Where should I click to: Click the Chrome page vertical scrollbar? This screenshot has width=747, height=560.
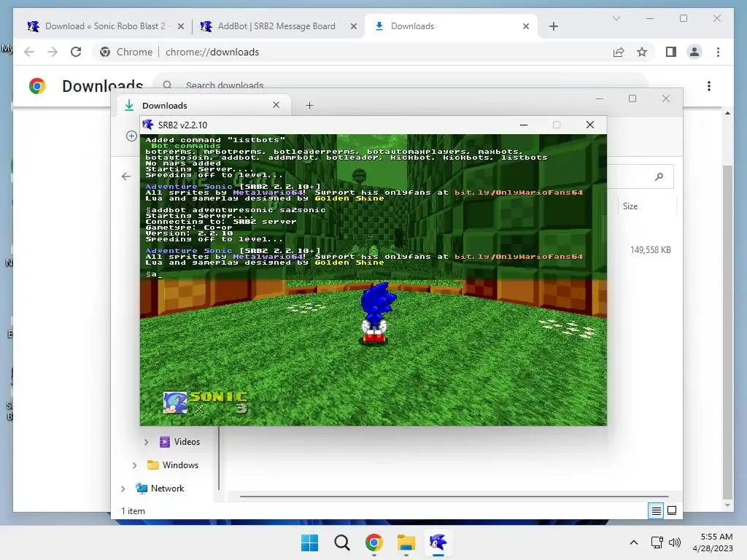click(727, 331)
